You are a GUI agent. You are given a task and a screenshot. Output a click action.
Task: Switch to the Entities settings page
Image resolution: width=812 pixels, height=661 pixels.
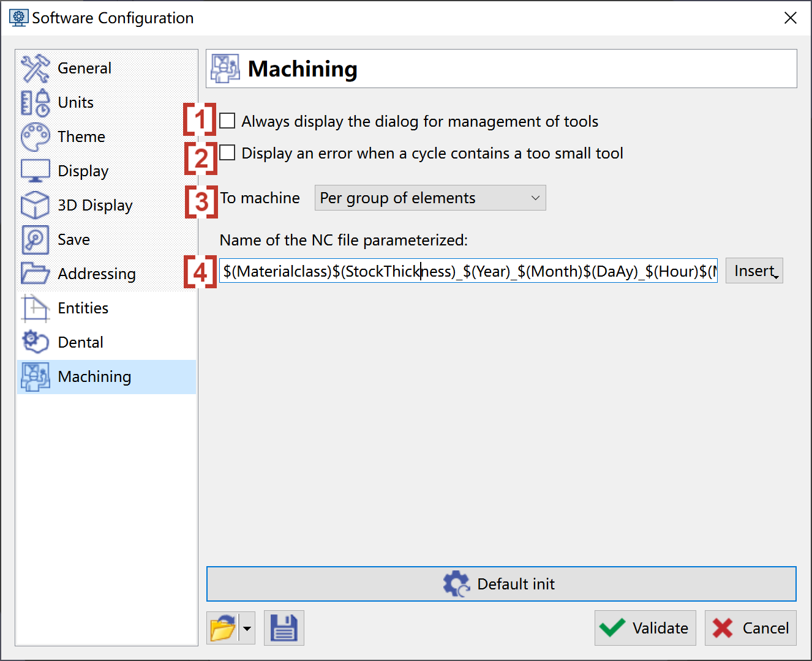[x=83, y=308]
